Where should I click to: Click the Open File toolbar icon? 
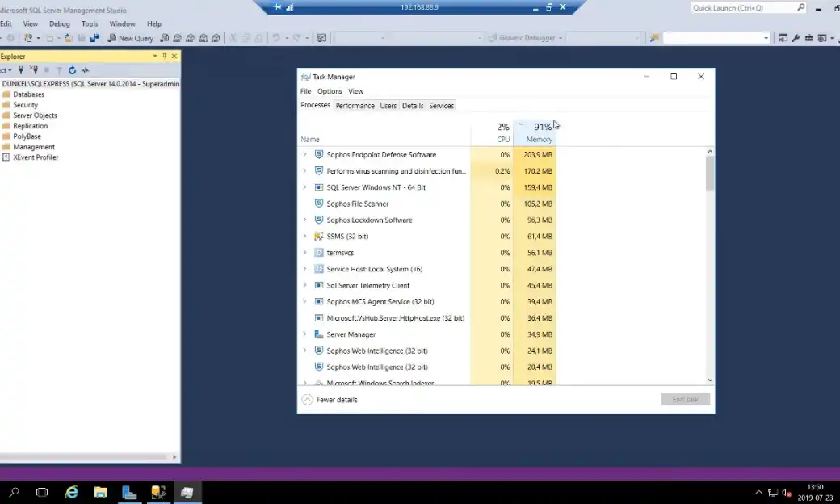pyautogui.click(x=69, y=38)
